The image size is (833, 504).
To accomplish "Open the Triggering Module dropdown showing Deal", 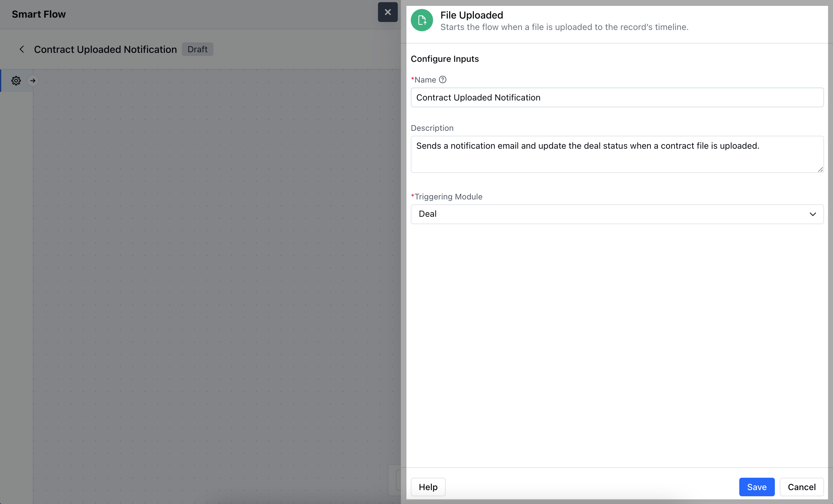I will [x=608, y=214].
